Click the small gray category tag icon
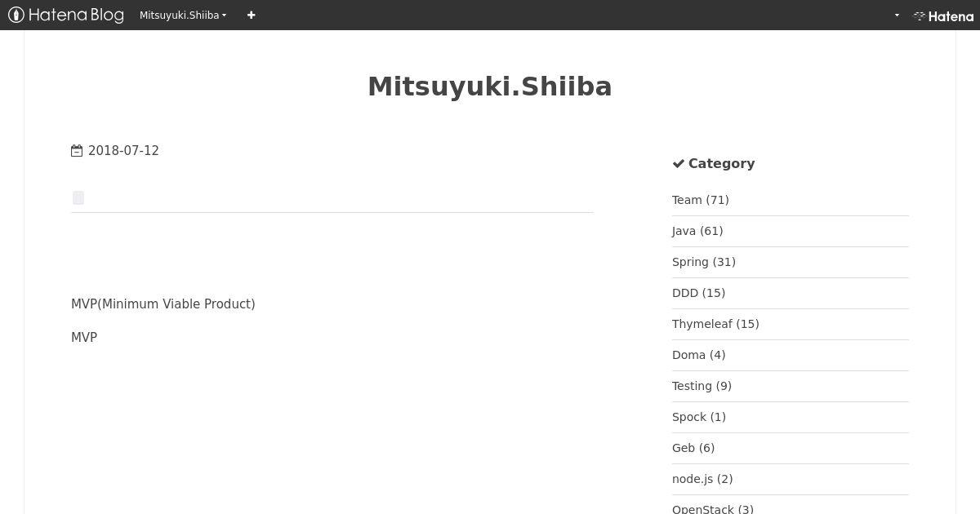The width and height of the screenshot is (980, 514). (78, 197)
